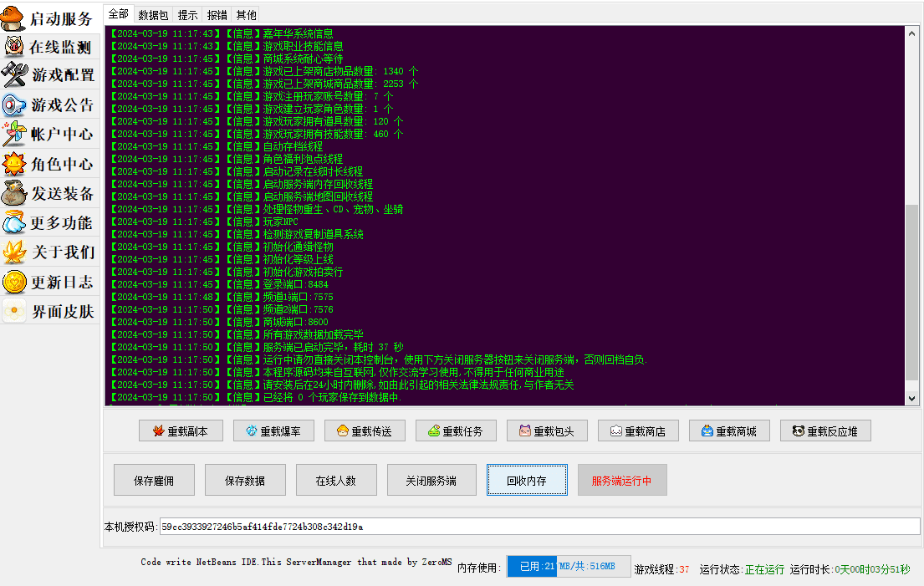Image resolution: width=924 pixels, height=586 pixels.
Task: Click the log vertical scrollbar thumb
Action: [911, 292]
